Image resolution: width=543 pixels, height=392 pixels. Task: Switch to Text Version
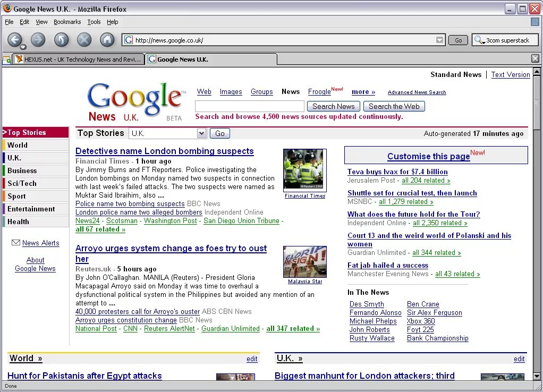click(x=511, y=75)
